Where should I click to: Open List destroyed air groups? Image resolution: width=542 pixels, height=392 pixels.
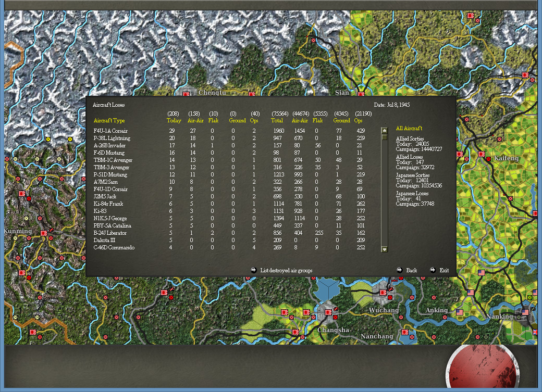coord(286,270)
